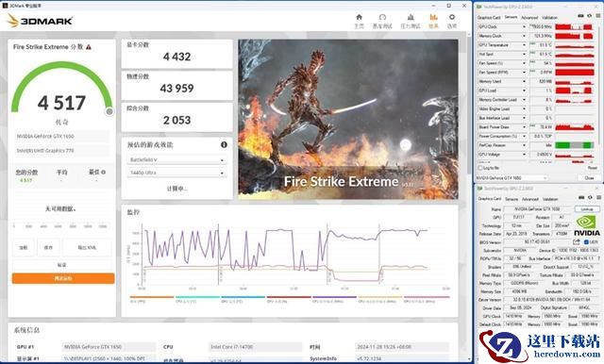Viewport: 604px width, 364px height.
Task: Click the Fire Strike Extreme thumbnail image
Action: tap(348, 119)
